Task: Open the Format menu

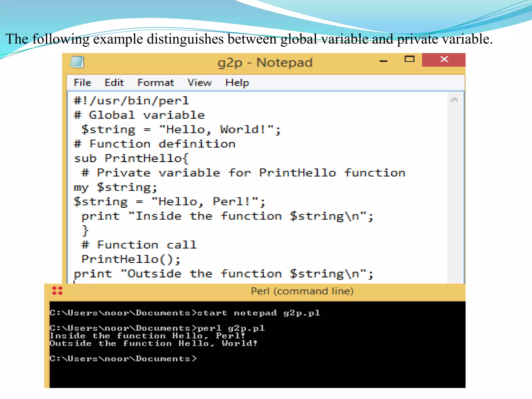Action: (155, 83)
